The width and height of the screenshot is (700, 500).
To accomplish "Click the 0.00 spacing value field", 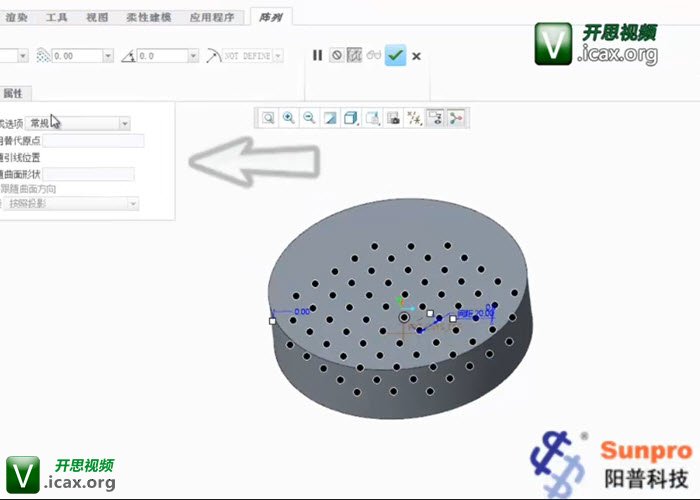I will tap(78, 56).
